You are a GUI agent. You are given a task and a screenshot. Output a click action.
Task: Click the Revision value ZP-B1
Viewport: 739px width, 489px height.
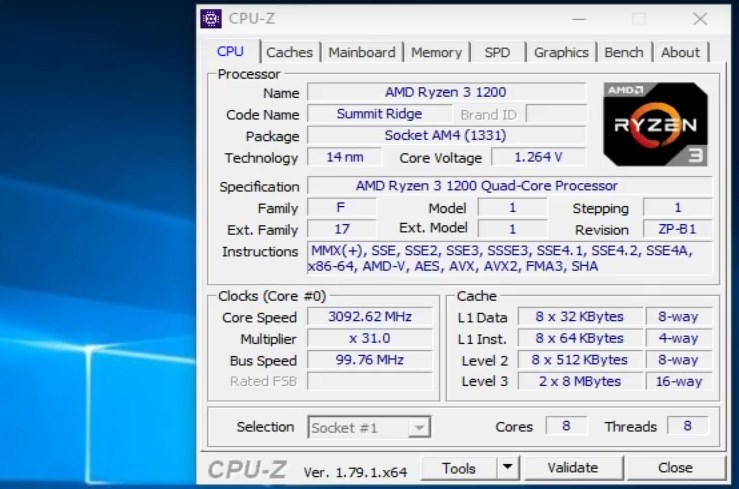[x=677, y=229]
